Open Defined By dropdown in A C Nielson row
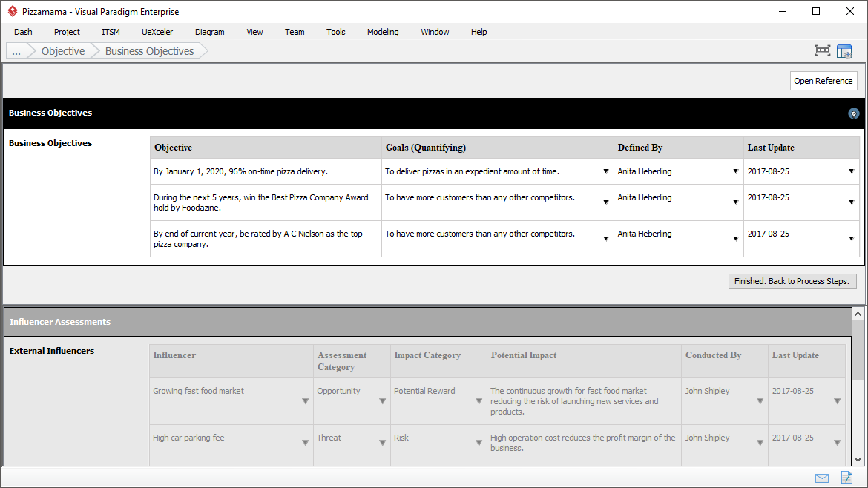The image size is (868, 488). (736, 239)
